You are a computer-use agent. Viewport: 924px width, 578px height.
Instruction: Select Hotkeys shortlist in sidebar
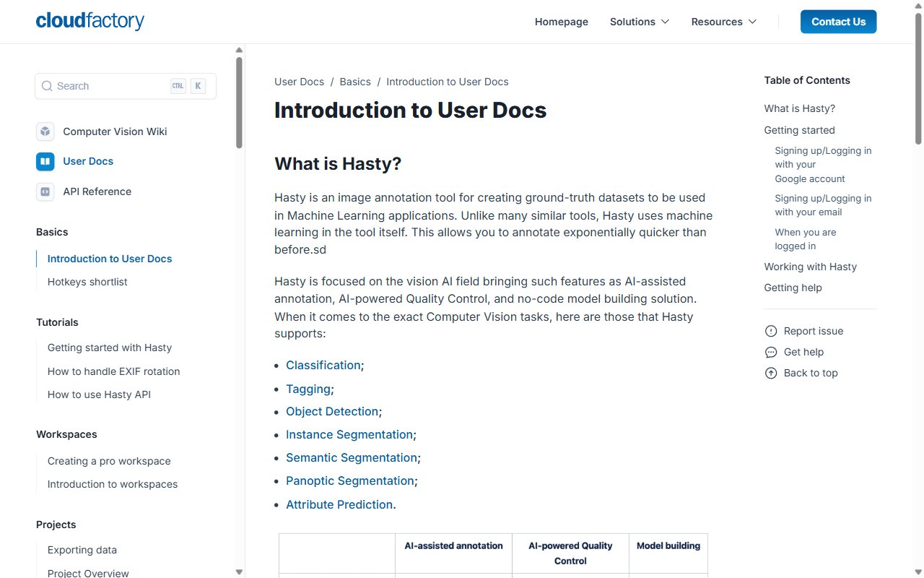pyautogui.click(x=87, y=282)
